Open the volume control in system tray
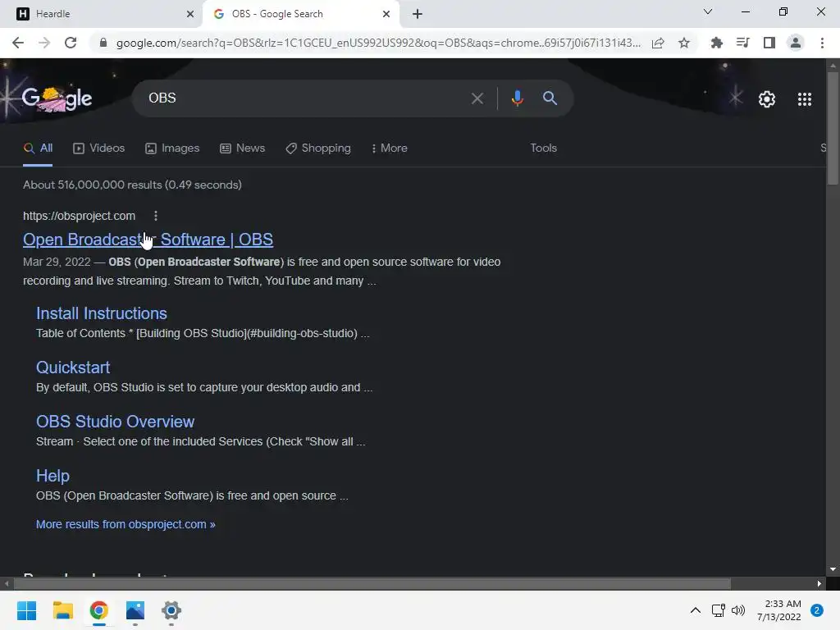The image size is (840, 630). 738,610
